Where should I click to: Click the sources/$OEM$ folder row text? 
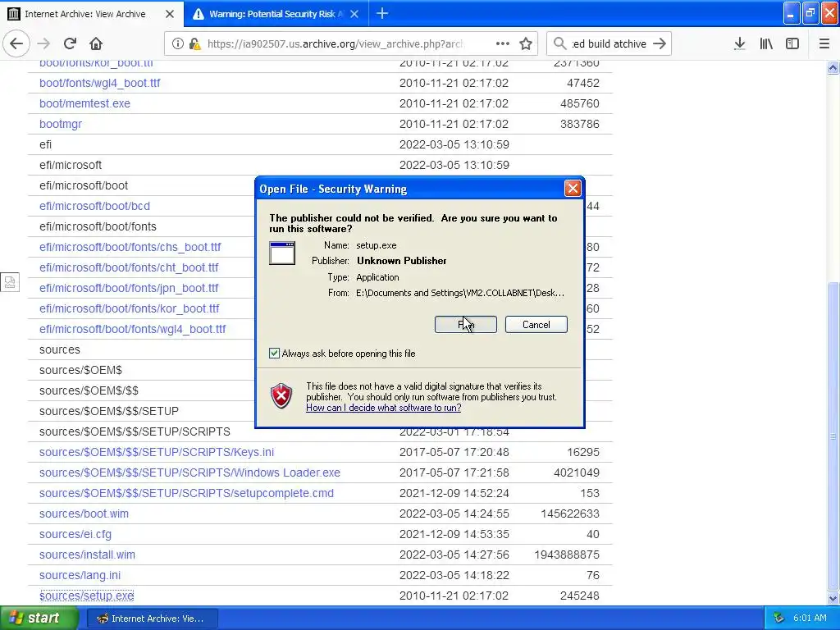(80, 370)
